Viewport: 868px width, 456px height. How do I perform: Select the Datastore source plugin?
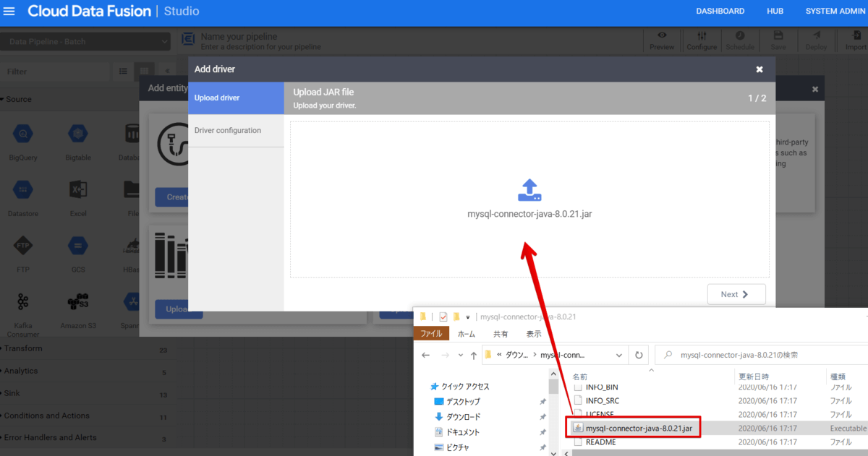[x=23, y=197]
